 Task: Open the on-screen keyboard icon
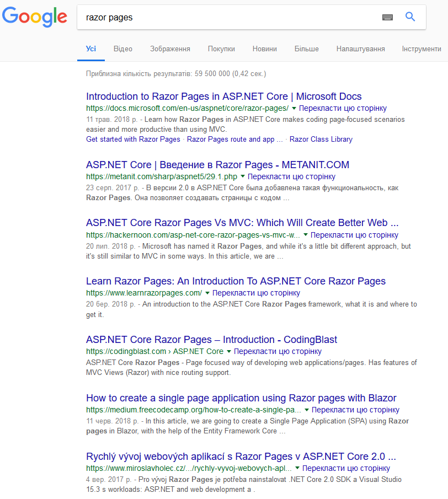pyautogui.click(x=387, y=17)
